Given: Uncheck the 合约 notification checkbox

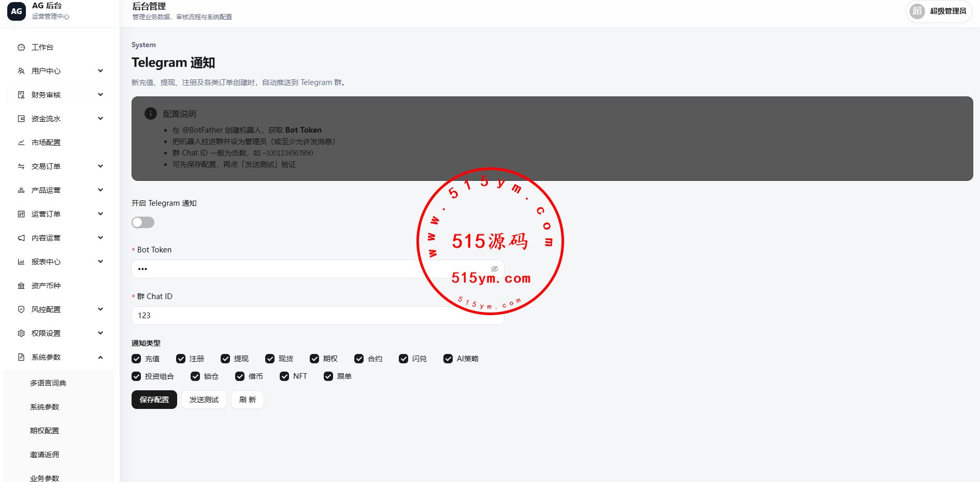Looking at the screenshot, I should [359, 359].
